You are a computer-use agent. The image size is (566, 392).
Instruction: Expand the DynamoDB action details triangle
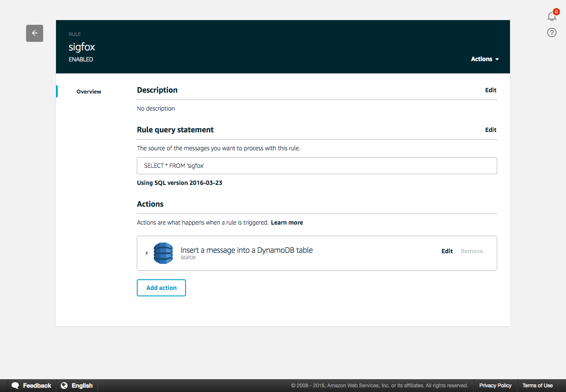click(147, 253)
